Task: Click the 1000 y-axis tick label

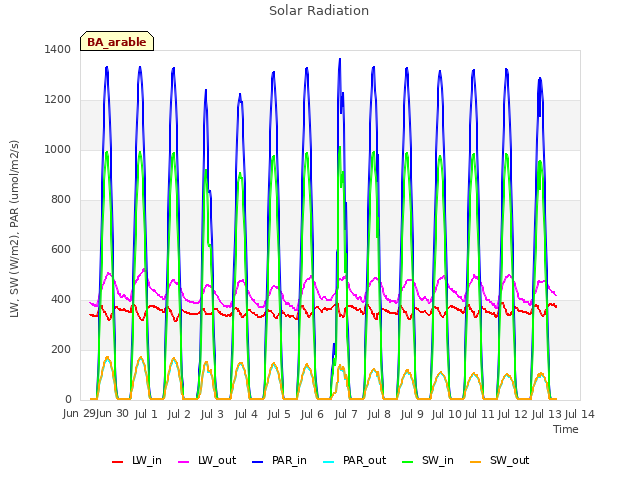Action: [x=58, y=149]
